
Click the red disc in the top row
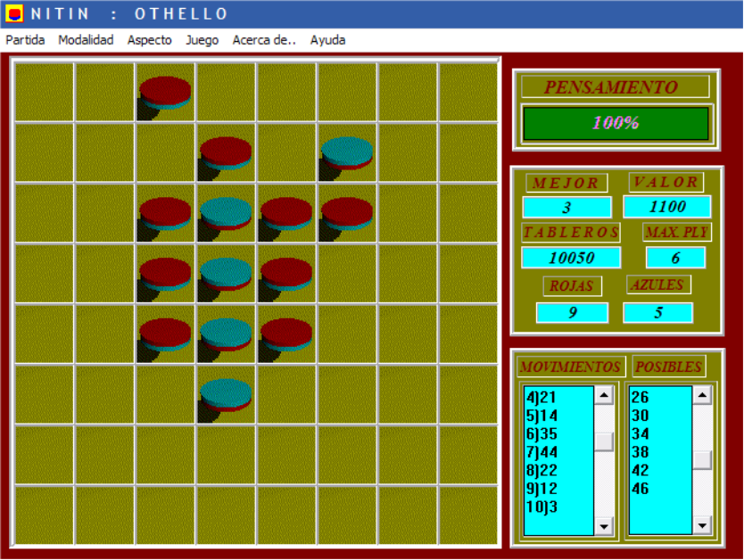tap(165, 92)
